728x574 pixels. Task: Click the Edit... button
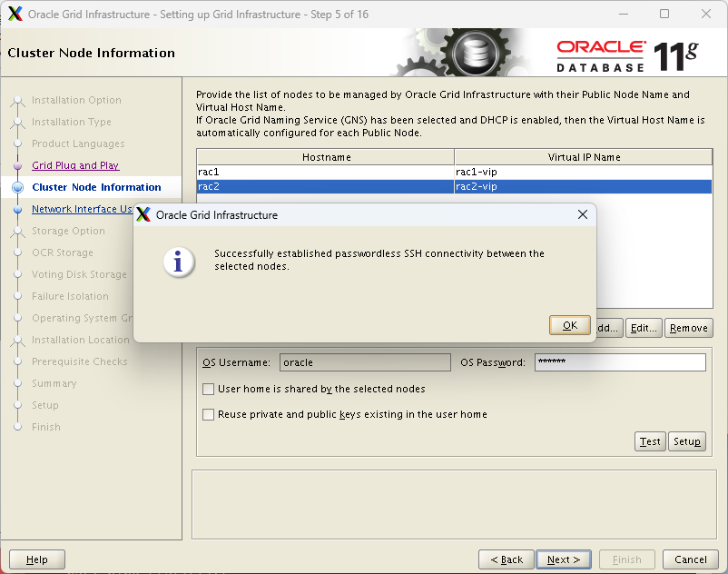(x=644, y=328)
